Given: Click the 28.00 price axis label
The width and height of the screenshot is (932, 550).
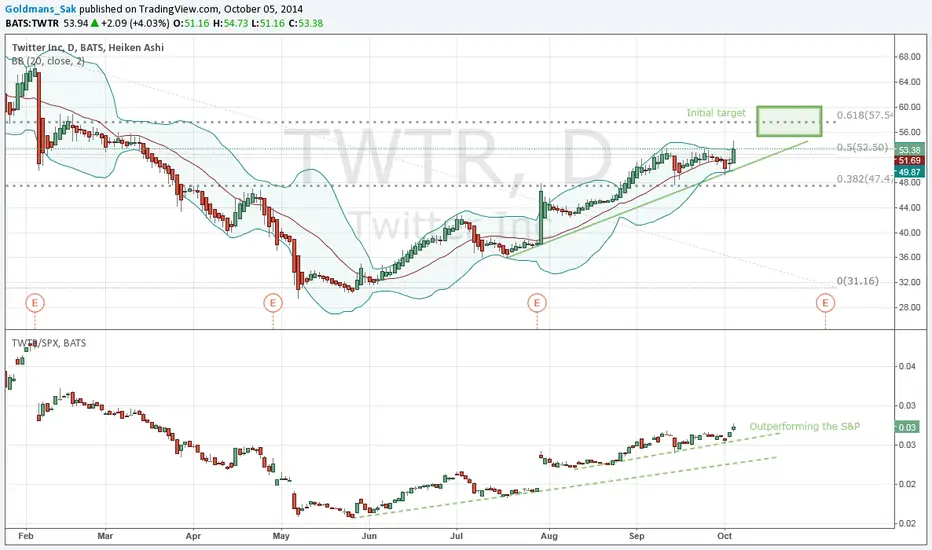Looking at the screenshot, I should tap(909, 307).
